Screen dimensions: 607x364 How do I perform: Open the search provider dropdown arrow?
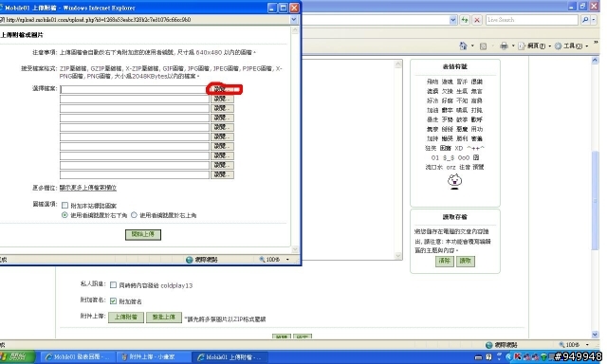595,20
